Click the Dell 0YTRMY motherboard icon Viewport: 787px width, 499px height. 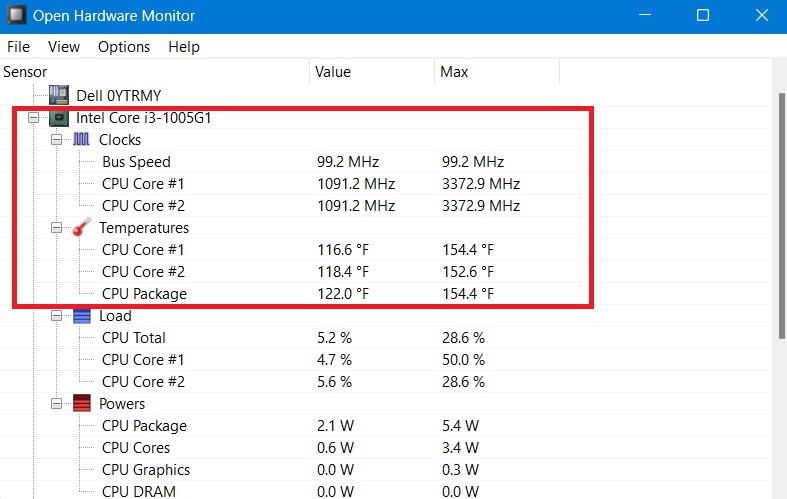click(x=59, y=95)
